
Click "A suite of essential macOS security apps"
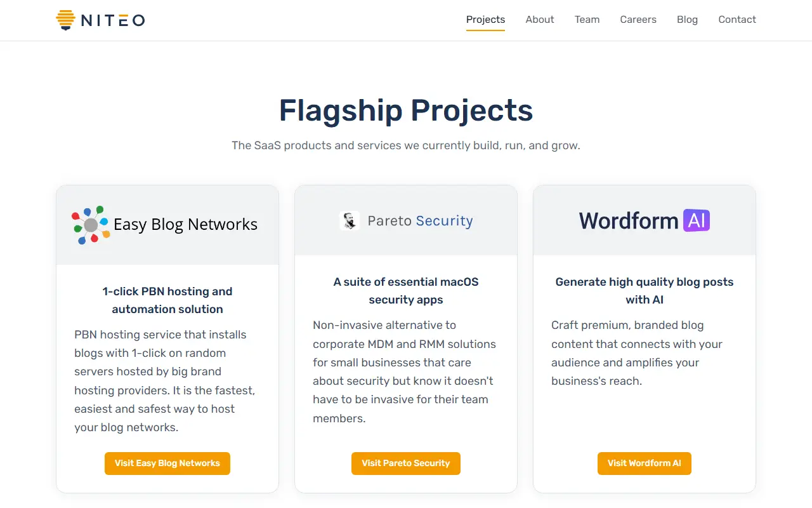(406, 291)
